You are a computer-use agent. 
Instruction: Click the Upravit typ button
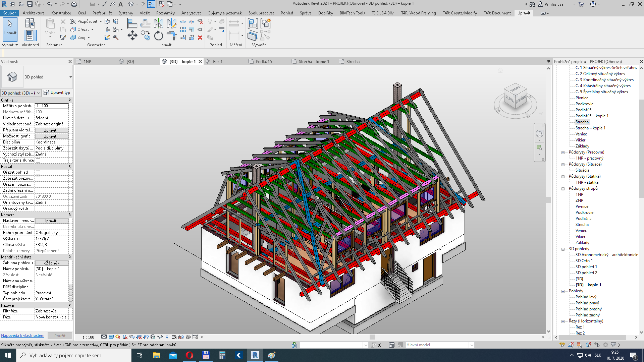click(57, 93)
